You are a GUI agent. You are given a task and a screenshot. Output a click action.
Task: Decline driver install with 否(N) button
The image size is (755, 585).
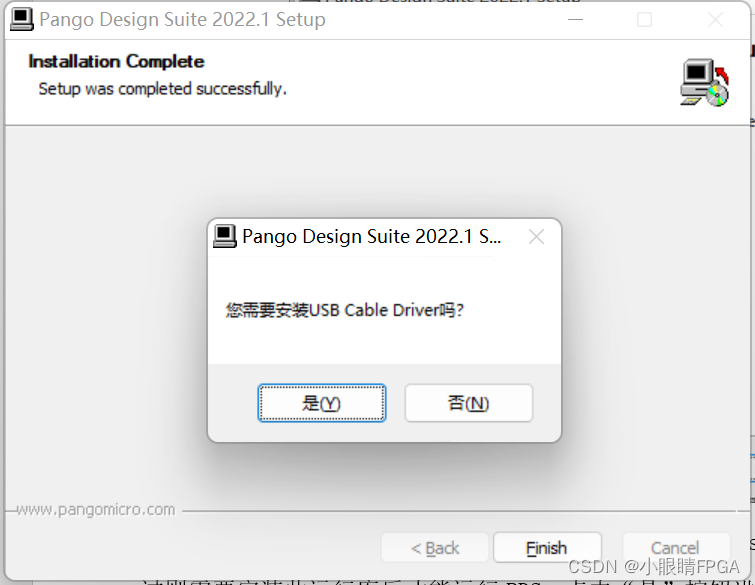(x=469, y=403)
